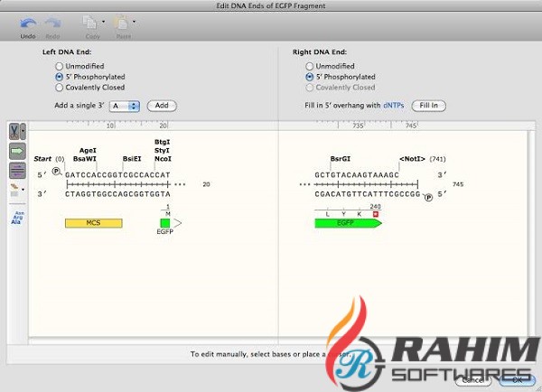The width and height of the screenshot is (542, 392).
Task: Click the phosphate P icon on left 5' end
Action: tap(56, 171)
